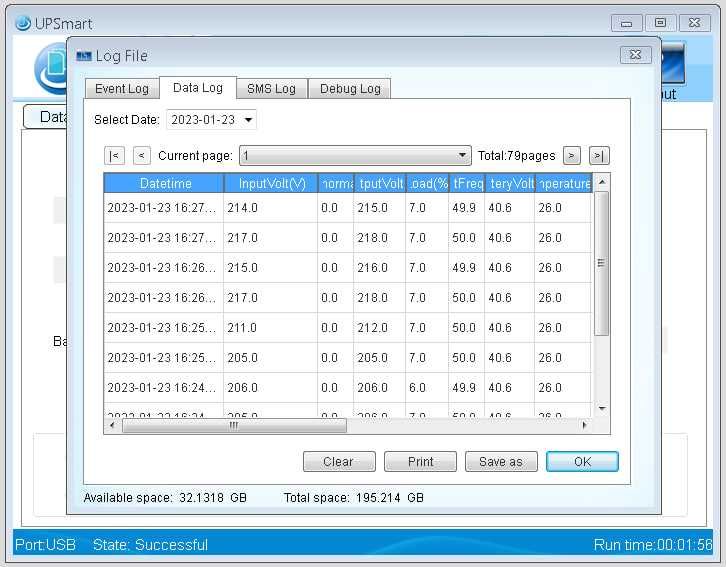Confirm with the OK button
This screenshot has width=726, height=567.
click(x=582, y=461)
